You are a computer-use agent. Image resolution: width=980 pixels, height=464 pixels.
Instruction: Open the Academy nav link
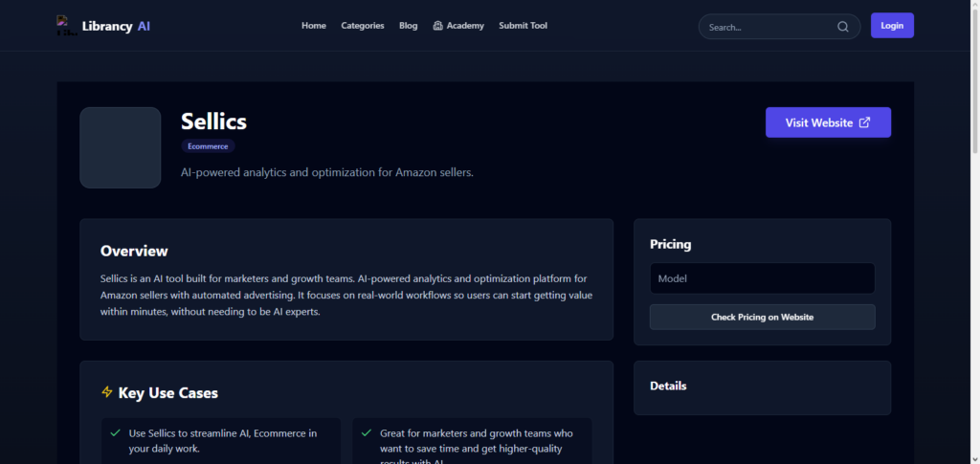(458, 26)
